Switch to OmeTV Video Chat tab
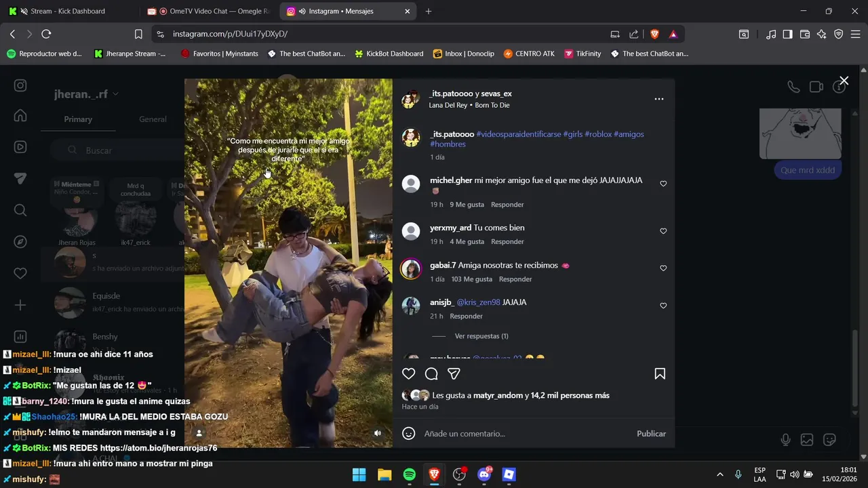The image size is (868, 488). (210, 12)
